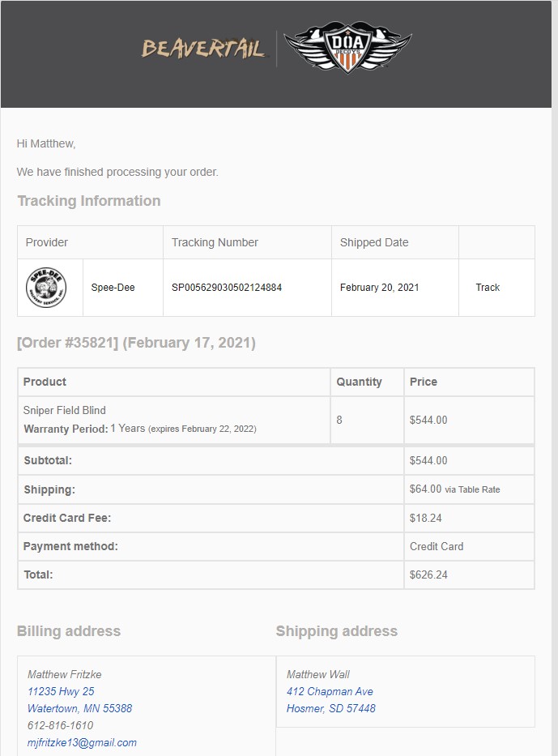Screen dimensions: 558x756
Task: Open Watertown, MN 55388 address link
Action: pos(79,708)
